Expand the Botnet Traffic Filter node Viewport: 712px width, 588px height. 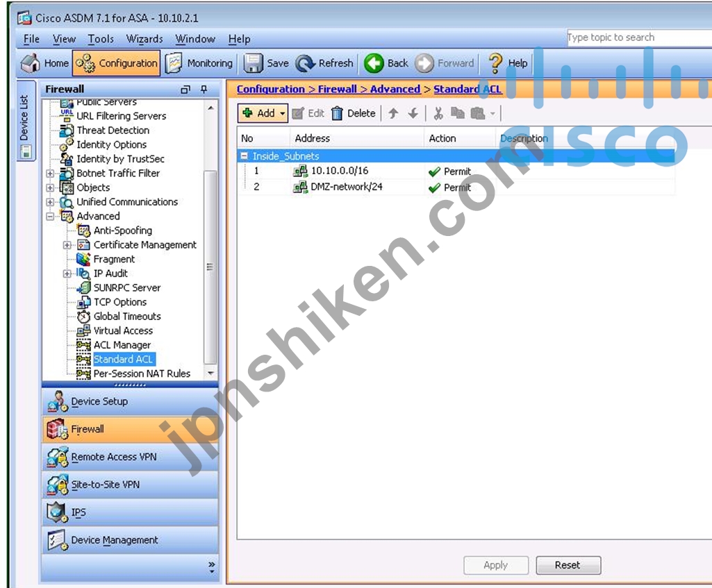click(50, 174)
